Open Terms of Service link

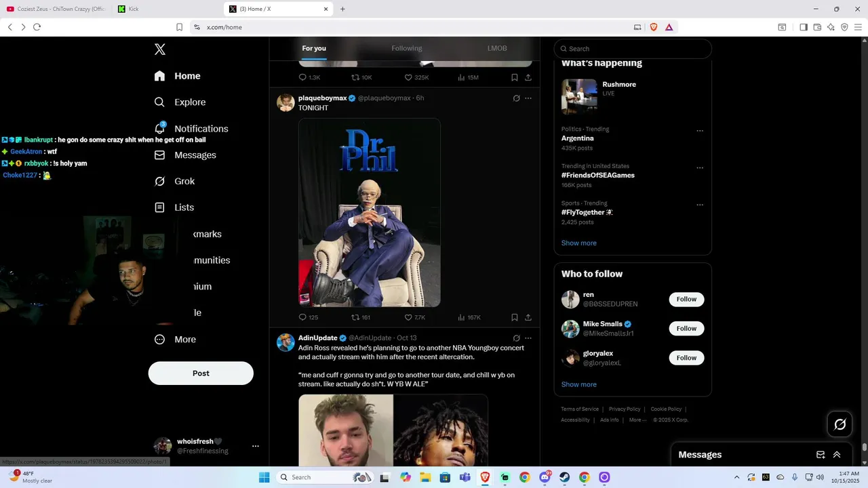580,409
